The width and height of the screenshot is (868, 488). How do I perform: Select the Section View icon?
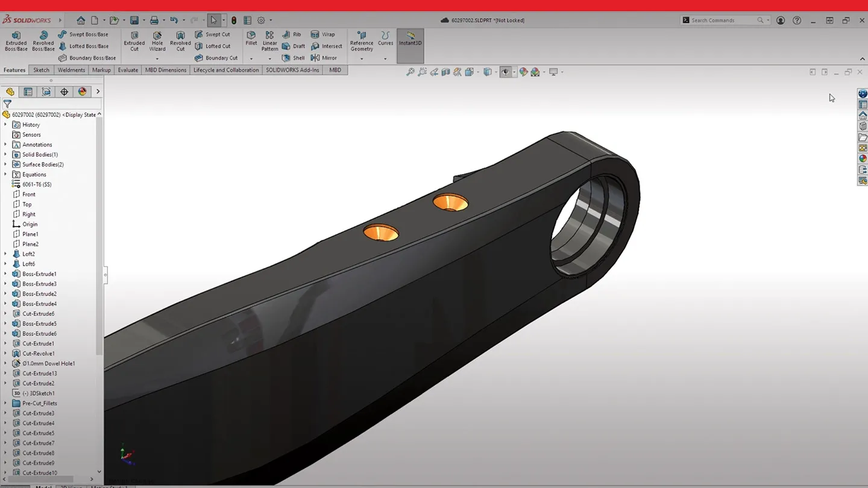point(445,72)
